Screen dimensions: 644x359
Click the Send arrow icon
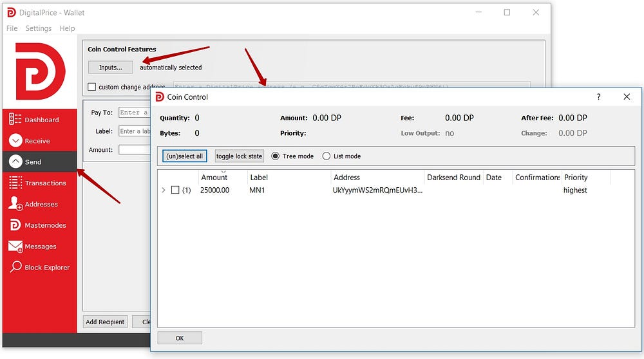15,161
